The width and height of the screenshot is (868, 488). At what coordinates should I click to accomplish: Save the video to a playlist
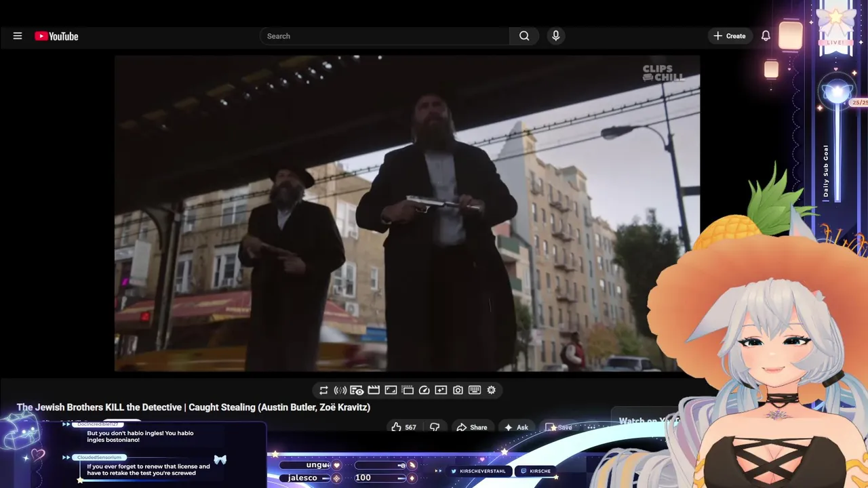[x=559, y=428]
